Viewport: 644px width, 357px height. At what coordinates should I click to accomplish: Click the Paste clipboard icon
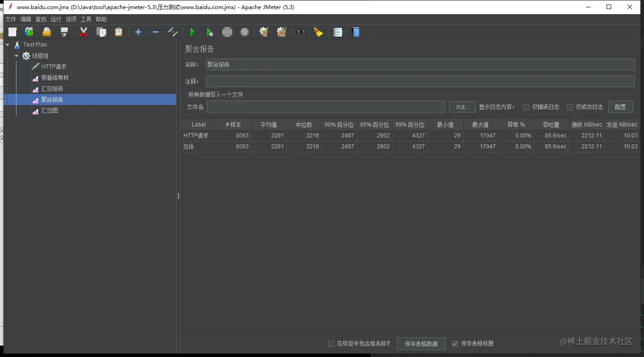(x=119, y=32)
